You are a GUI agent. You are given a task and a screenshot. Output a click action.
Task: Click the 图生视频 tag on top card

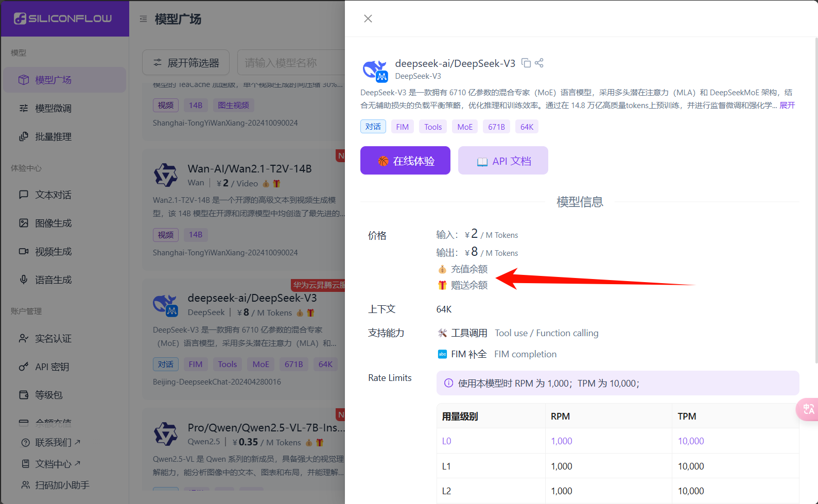pyautogui.click(x=233, y=105)
